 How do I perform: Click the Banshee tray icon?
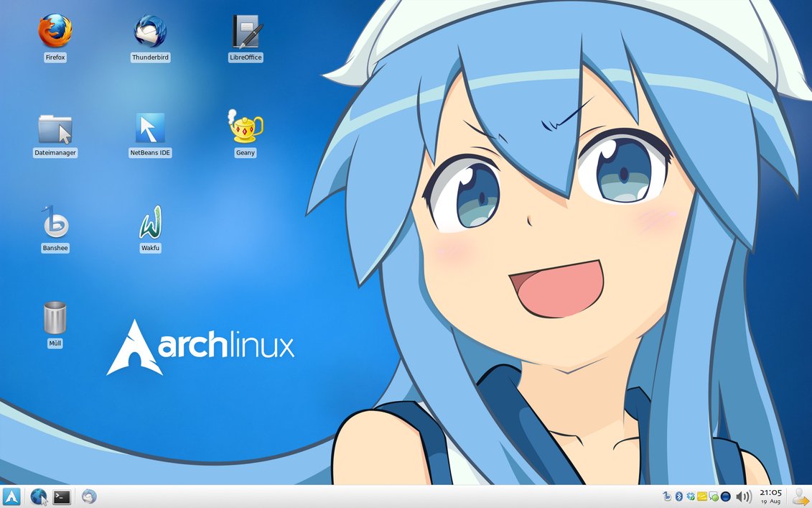[x=667, y=497]
